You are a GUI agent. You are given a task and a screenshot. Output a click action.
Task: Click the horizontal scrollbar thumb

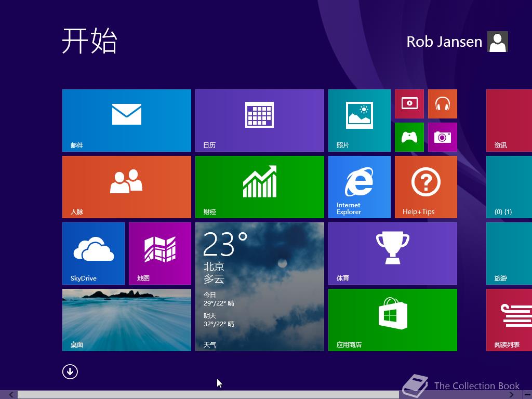click(208, 395)
